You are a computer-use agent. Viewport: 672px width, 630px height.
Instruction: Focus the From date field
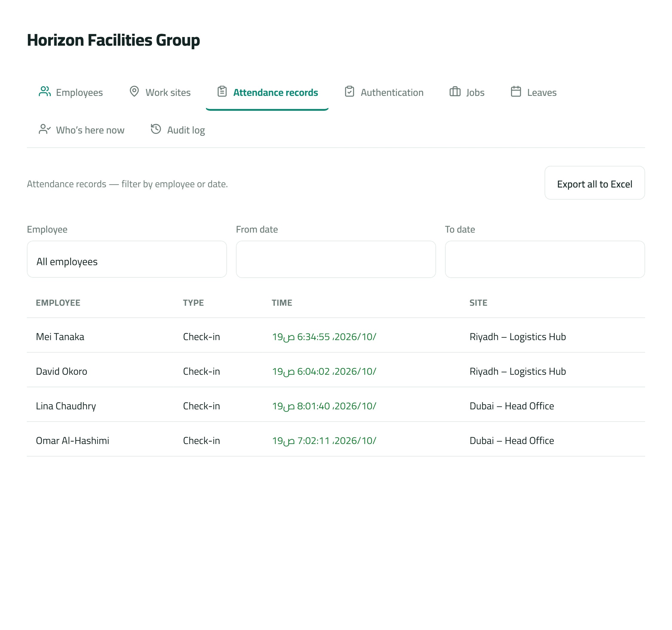tap(336, 259)
